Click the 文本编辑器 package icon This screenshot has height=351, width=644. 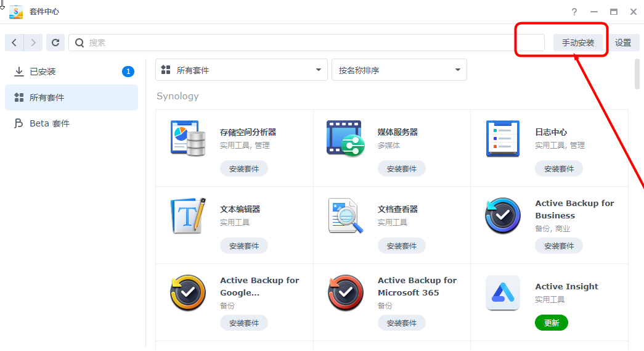[188, 216]
